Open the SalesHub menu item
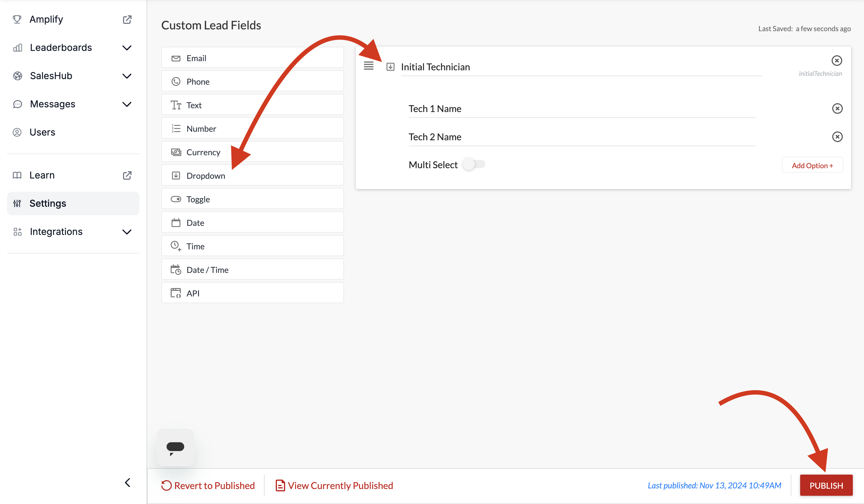Viewport: 864px width, 504px height. pos(73,76)
